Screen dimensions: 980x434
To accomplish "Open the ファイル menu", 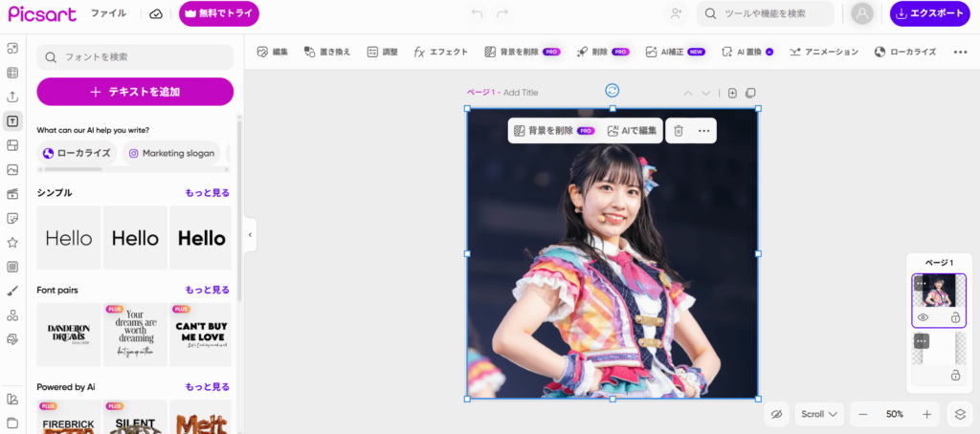I will coord(108,13).
